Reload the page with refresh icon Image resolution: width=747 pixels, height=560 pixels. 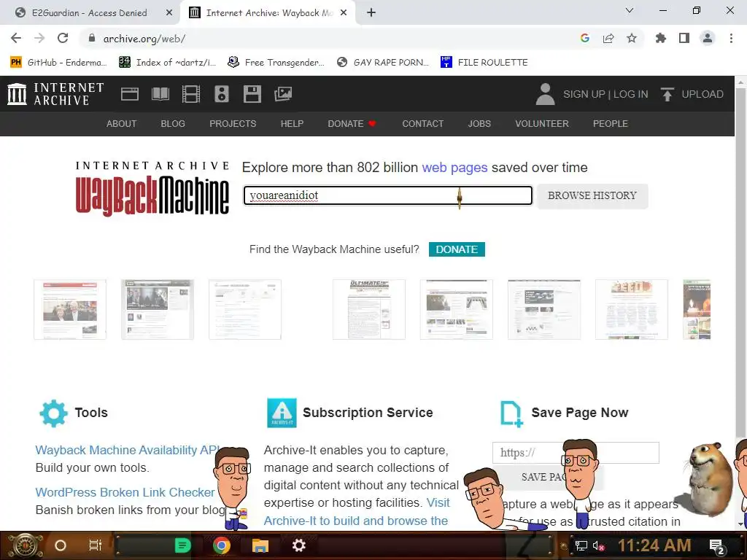(63, 38)
